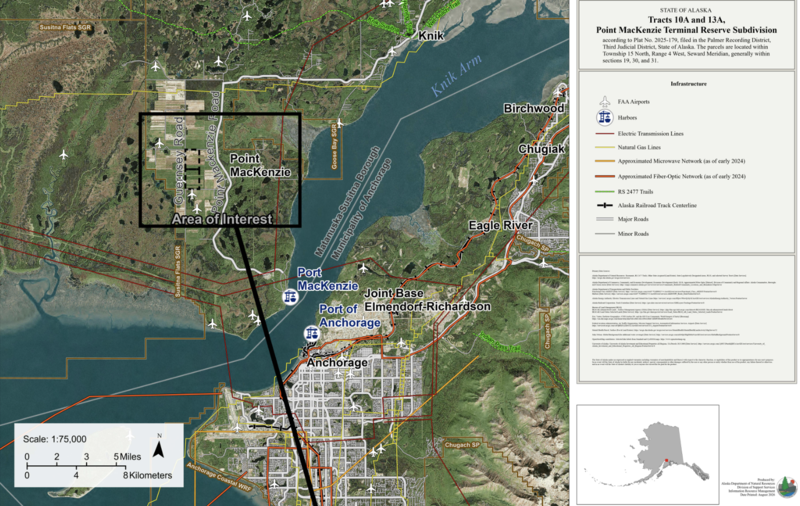Viewport: 800px width, 506px height.
Task: Click the "Tracts 10A and 13A" title text
Action: coord(686,20)
